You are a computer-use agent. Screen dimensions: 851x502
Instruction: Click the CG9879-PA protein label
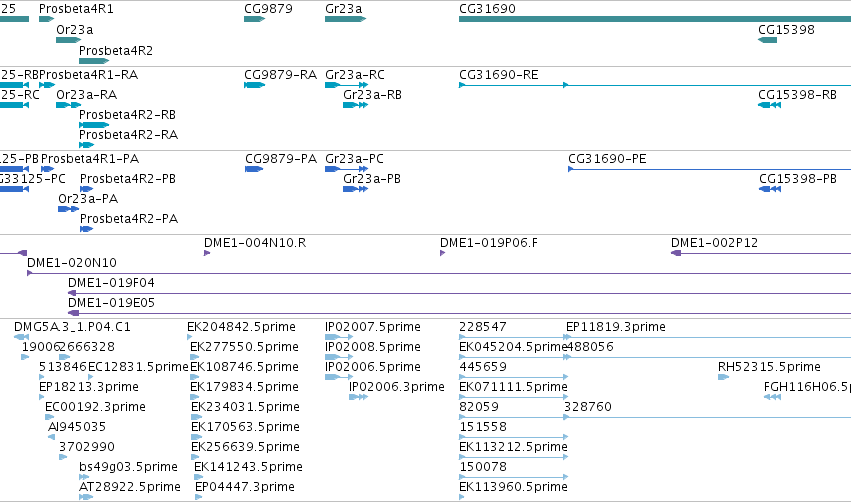pyautogui.click(x=281, y=158)
